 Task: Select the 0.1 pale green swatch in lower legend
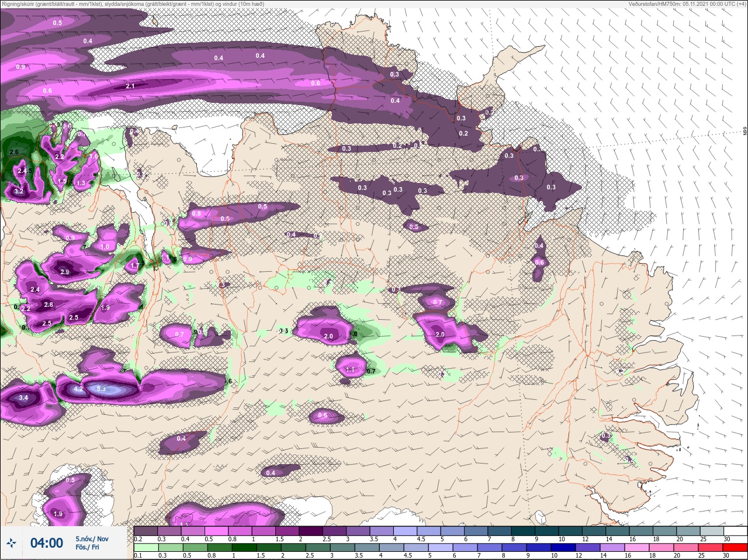coord(145,548)
